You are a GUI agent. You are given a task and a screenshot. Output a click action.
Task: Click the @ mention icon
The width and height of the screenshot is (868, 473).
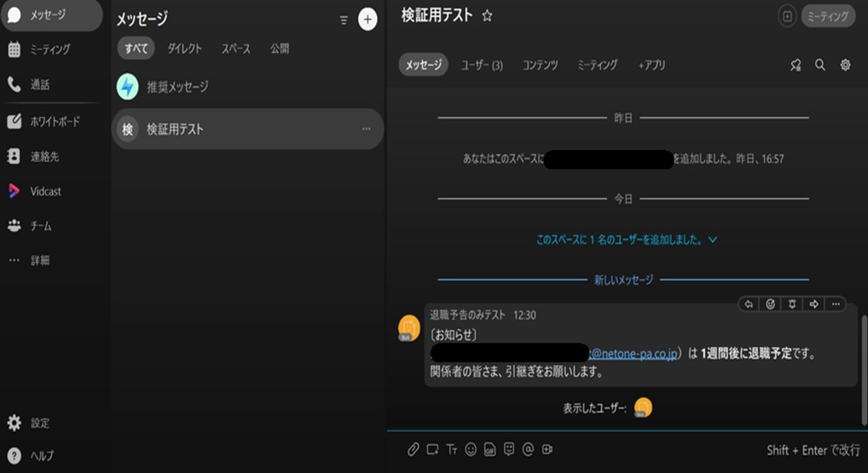528,449
